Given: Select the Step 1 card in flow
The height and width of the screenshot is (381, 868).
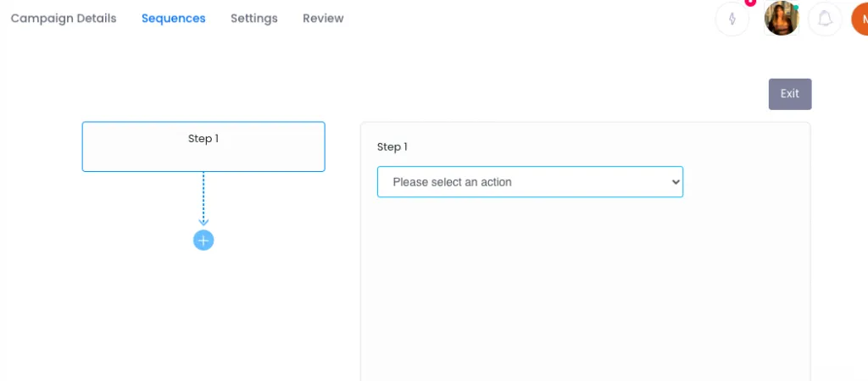Looking at the screenshot, I should pos(203,146).
